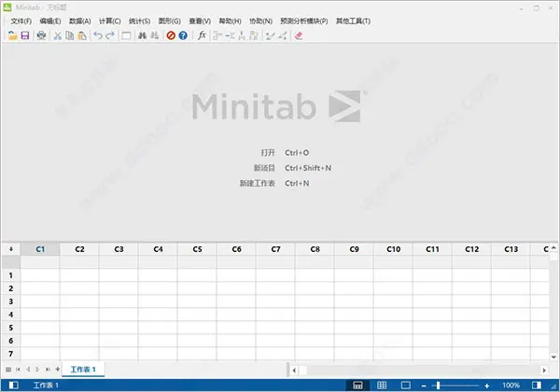
Task: Click the vertical scrollbar up arrow
Action: tap(553, 247)
